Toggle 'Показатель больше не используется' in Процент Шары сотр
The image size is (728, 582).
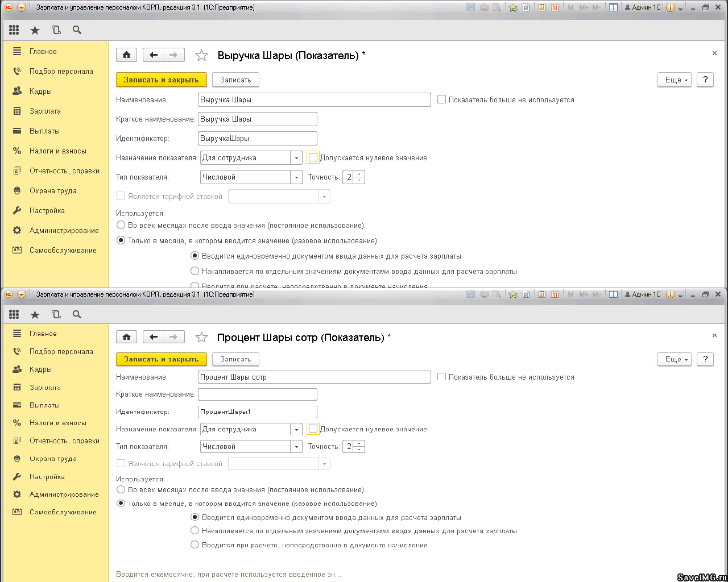coord(441,377)
